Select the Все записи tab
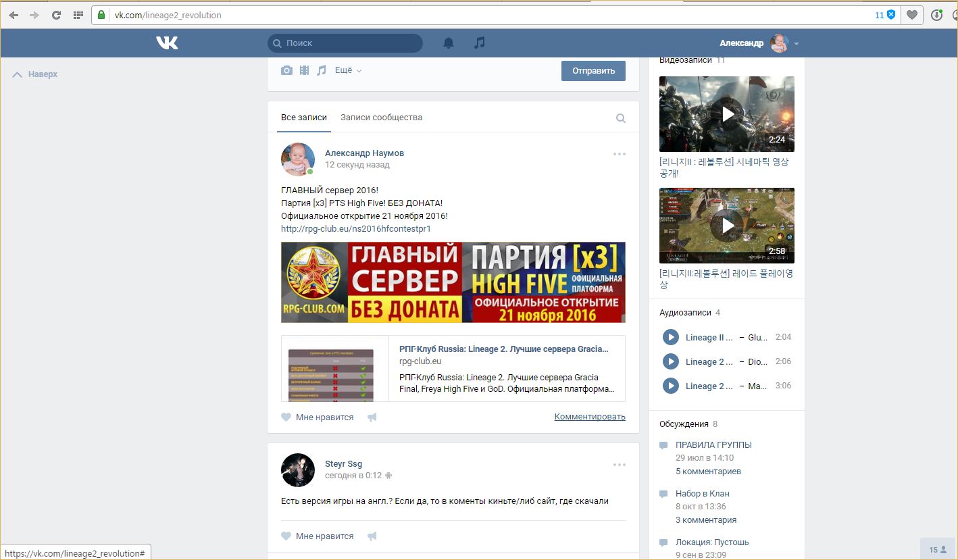Screen dimensions: 958x560 (303, 118)
